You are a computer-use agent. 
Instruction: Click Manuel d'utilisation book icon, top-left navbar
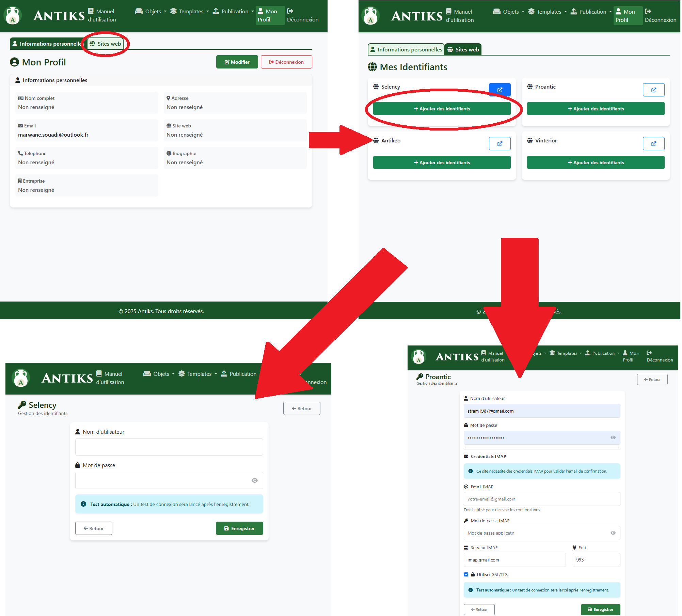point(91,11)
